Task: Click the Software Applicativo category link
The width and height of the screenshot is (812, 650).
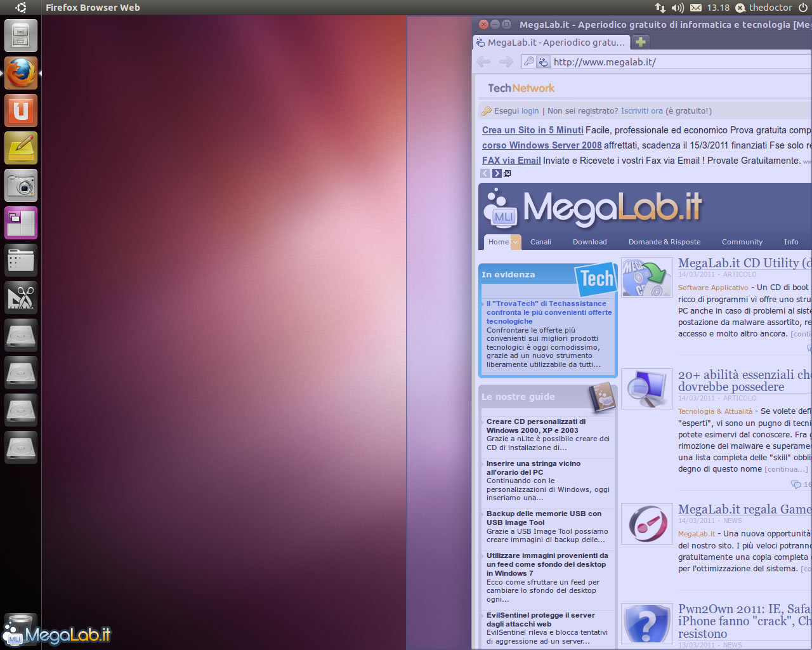Action: click(713, 288)
